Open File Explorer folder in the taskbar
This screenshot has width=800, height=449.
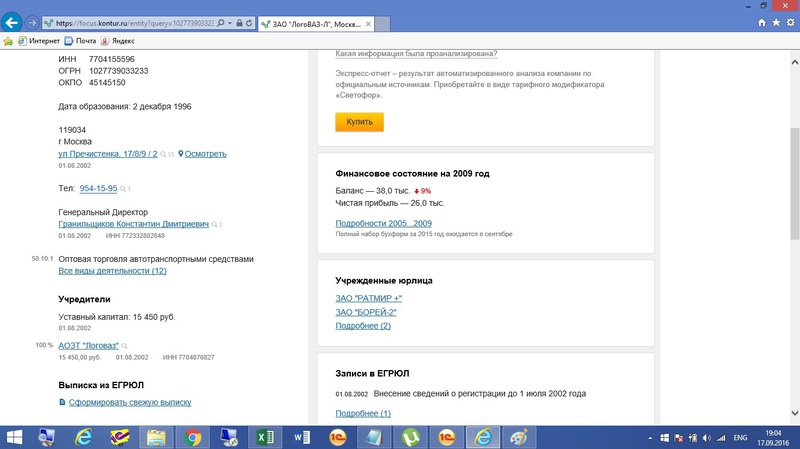coord(156,438)
